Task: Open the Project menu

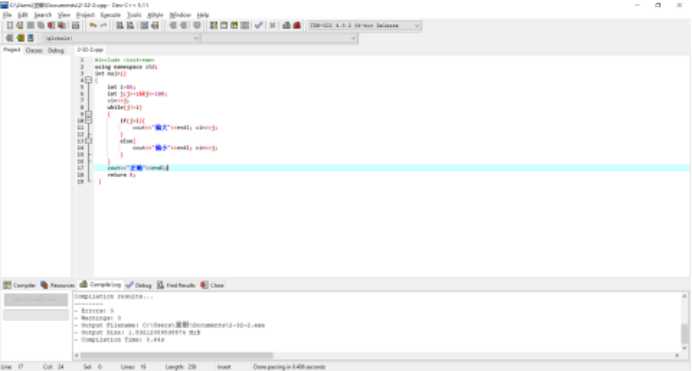Action: click(85, 15)
